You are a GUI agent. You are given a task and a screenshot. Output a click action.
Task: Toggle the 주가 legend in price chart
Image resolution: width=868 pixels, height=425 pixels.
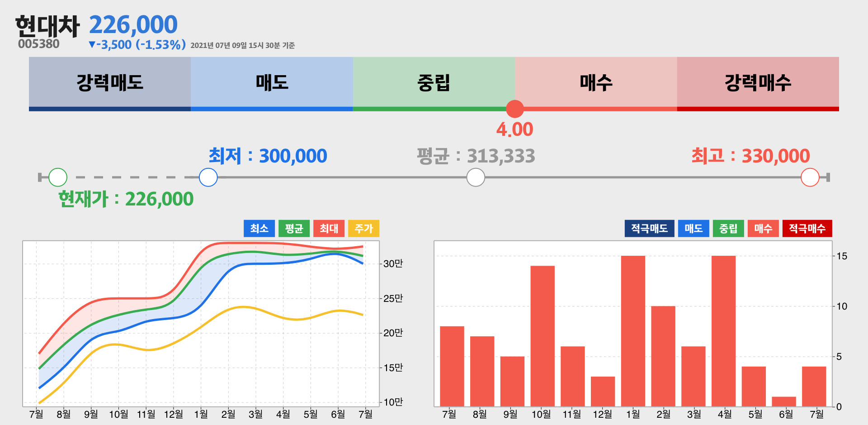pos(363,229)
